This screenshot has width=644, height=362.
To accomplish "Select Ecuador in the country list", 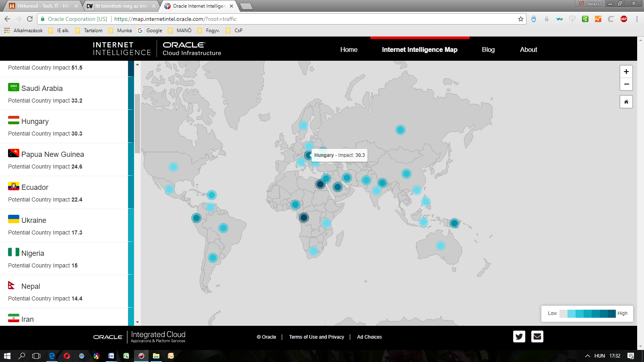I will (x=64, y=193).
